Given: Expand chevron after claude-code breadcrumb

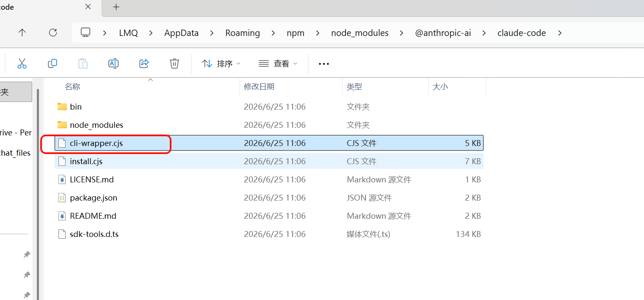Looking at the screenshot, I should 560,33.
